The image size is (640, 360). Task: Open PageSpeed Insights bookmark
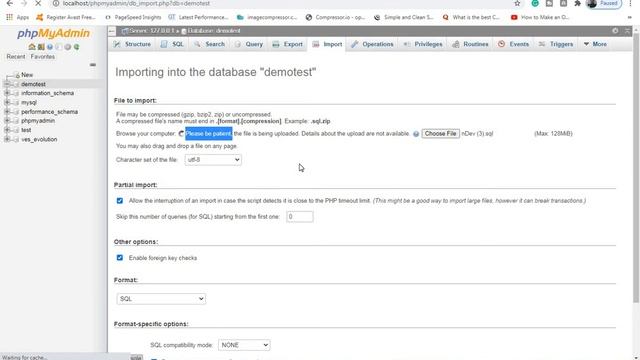pyautogui.click(x=133, y=18)
